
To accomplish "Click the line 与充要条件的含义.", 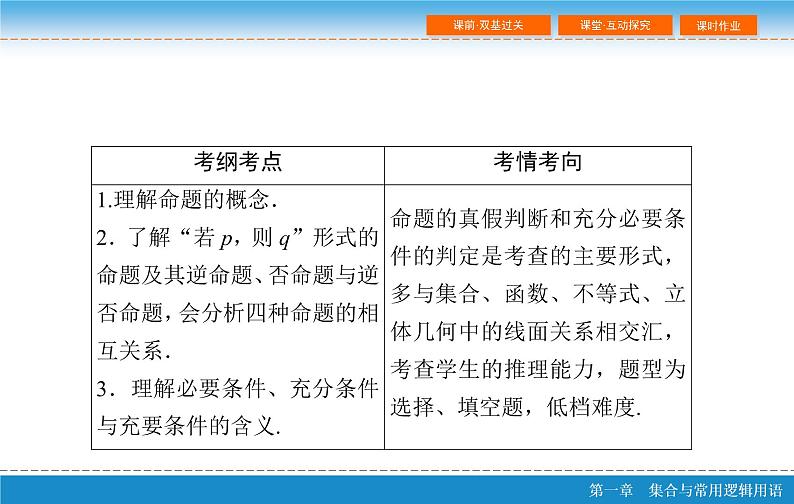I will [x=189, y=426].
